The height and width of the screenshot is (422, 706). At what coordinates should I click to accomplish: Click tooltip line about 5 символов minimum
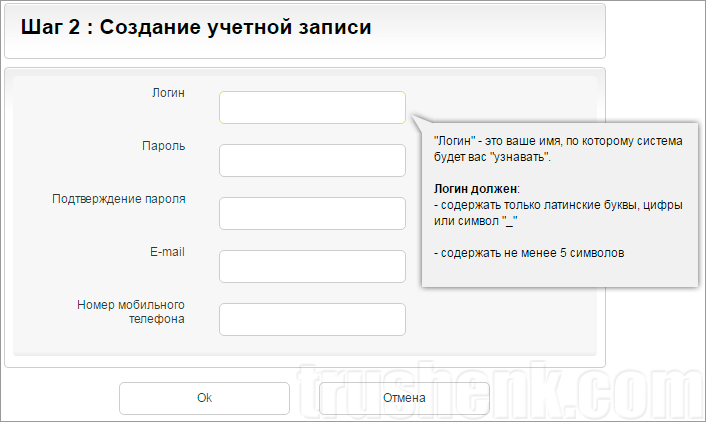(x=529, y=253)
